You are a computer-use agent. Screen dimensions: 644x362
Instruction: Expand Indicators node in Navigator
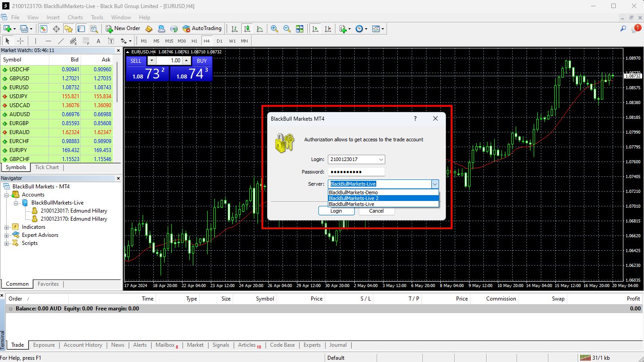pos(7,227)
